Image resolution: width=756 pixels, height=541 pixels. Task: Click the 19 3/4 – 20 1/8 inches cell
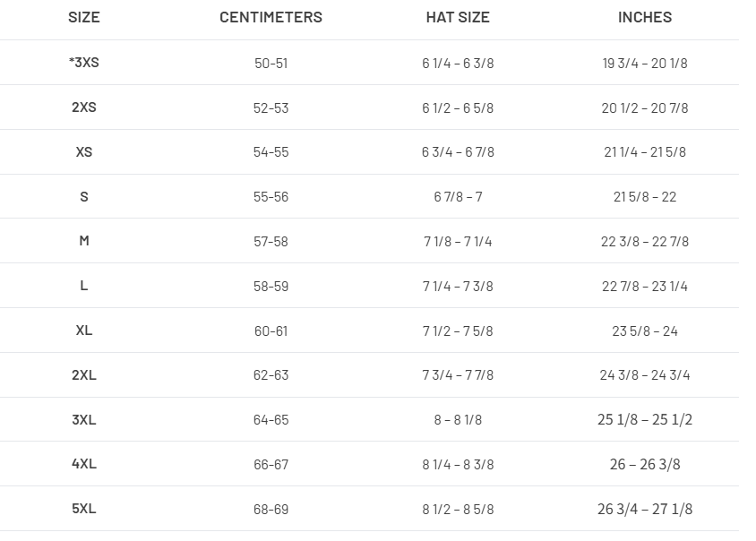[x=645, y=64]
